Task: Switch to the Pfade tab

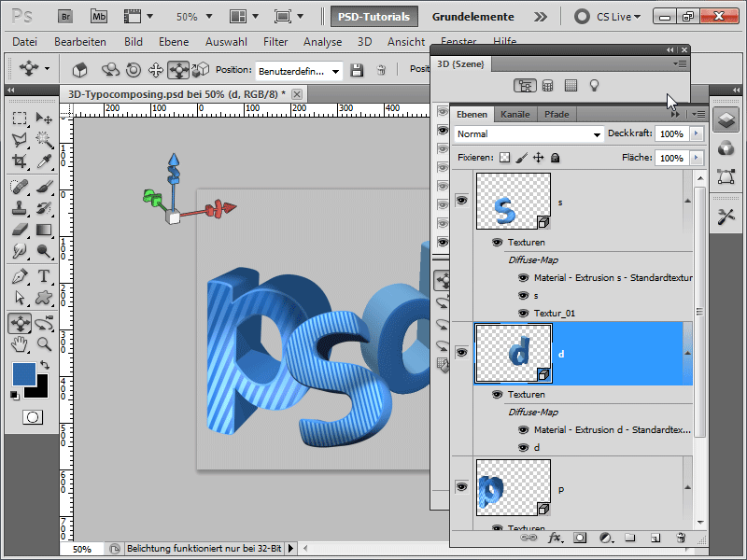Action: 557,114
